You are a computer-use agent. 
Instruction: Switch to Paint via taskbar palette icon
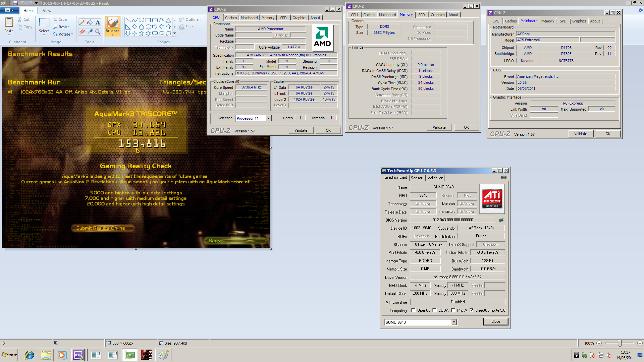(163, 355)
